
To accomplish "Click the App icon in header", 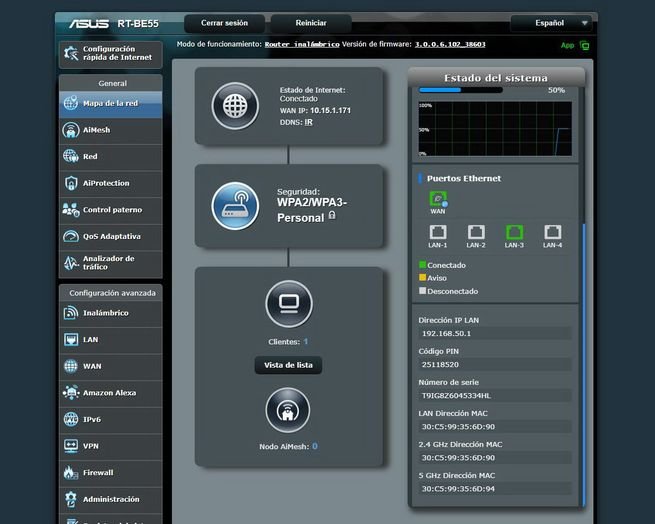I will (584, 45).
